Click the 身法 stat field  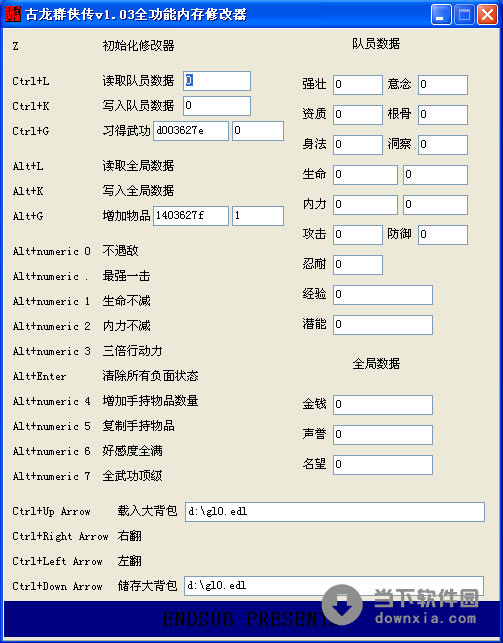coord(358,144)
